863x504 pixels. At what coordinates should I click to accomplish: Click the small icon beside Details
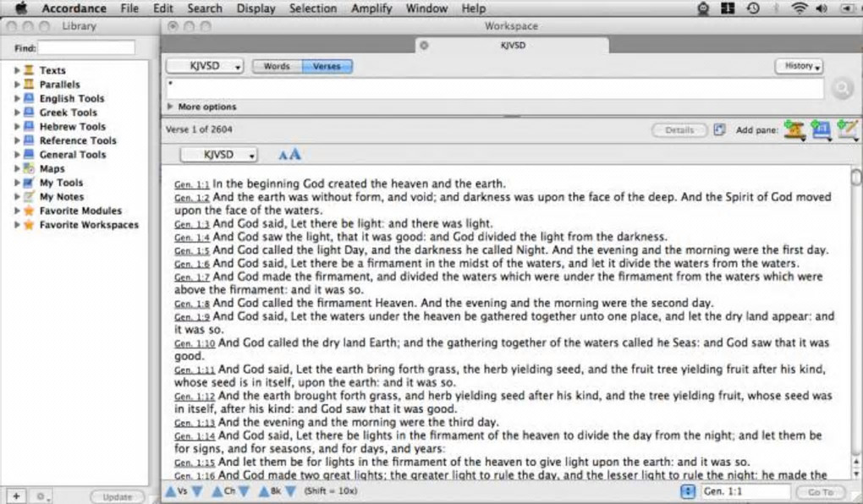[x=719, y=130]
